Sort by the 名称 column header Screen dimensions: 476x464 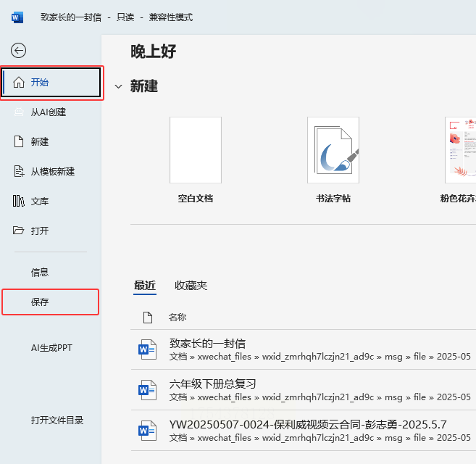(x=178, y=318)
